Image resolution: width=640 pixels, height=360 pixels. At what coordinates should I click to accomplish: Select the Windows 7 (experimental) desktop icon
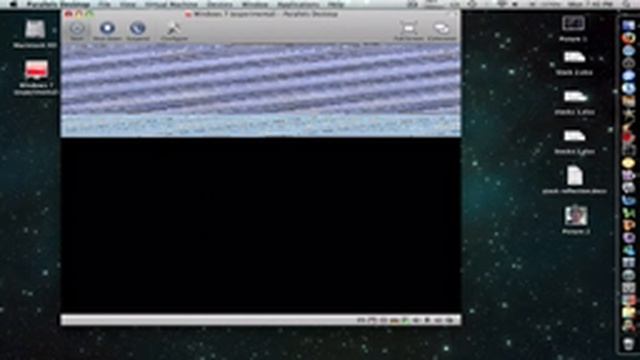36,78
